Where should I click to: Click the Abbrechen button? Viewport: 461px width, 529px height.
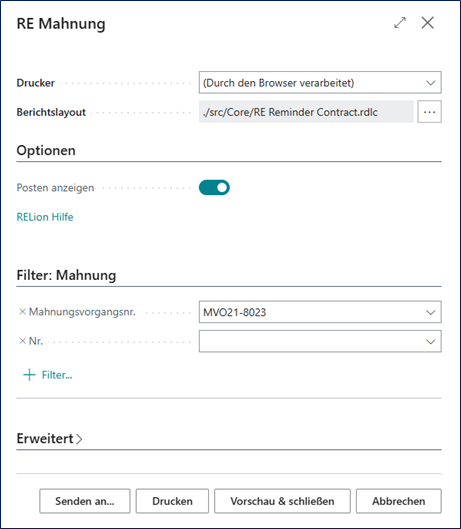click(x=399, y=501)
